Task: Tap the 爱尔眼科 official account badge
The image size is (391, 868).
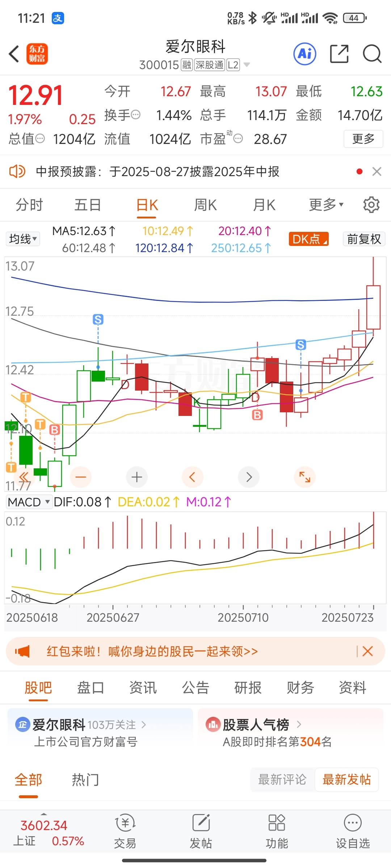Action: [x=22, y=725]
